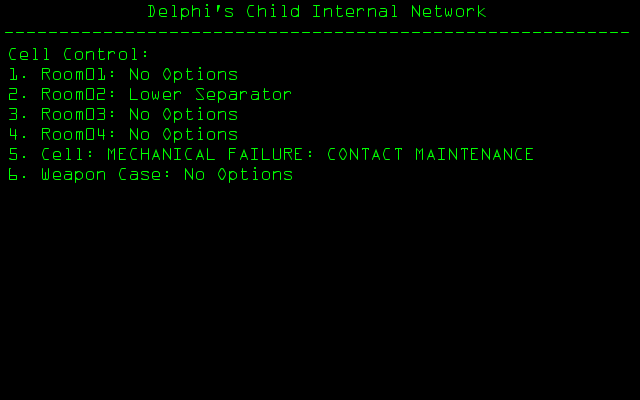Click the Room04 label text
Screen dimensions: 640x400
78,135
